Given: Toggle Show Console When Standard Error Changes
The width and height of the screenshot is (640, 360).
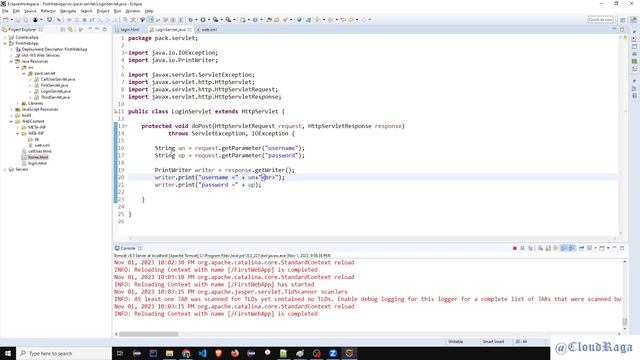Looking at the screenshot, I should [x=572, y=248].
